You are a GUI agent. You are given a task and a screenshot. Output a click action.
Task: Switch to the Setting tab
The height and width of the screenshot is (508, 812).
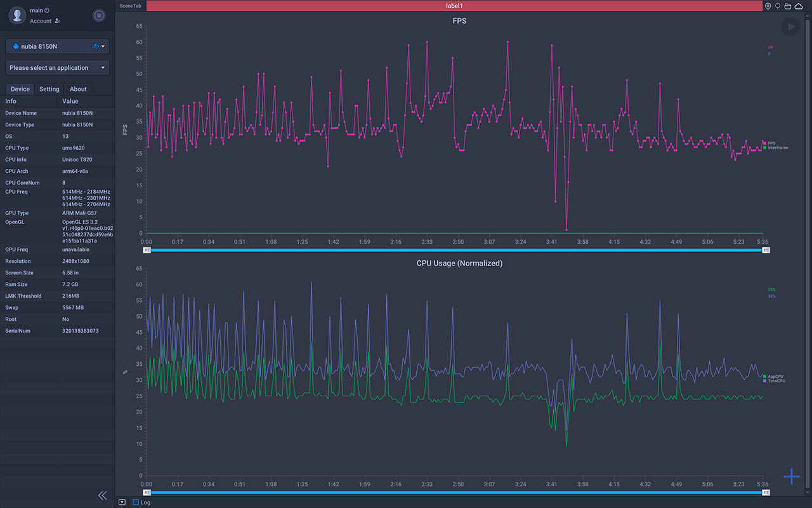(49, 89)
